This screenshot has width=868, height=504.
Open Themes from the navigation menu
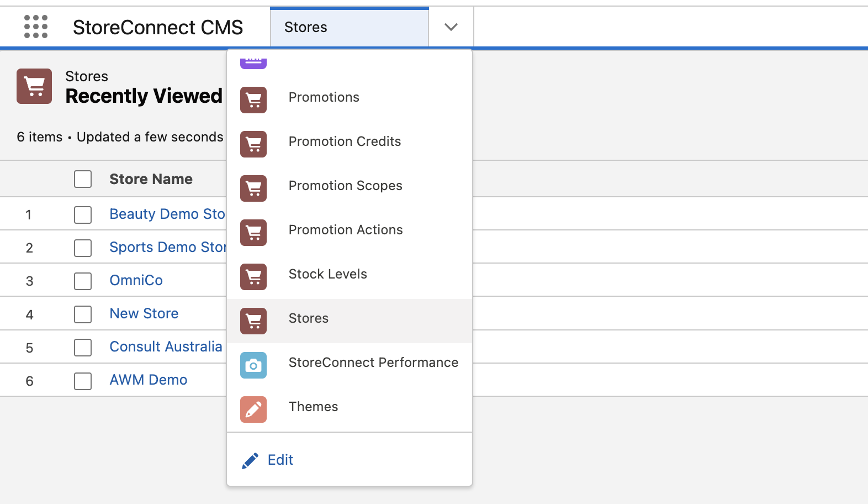(350, 410)
